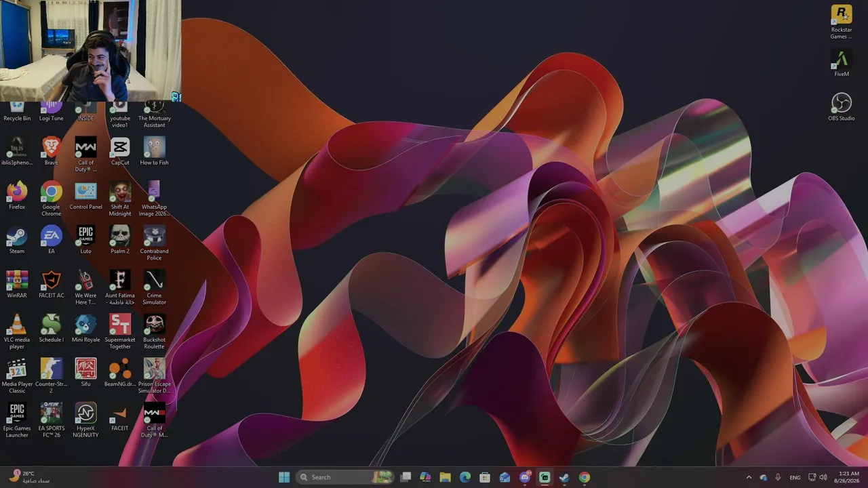Select the How to Fish icon
Screen dimensions: 868x488
154,151
